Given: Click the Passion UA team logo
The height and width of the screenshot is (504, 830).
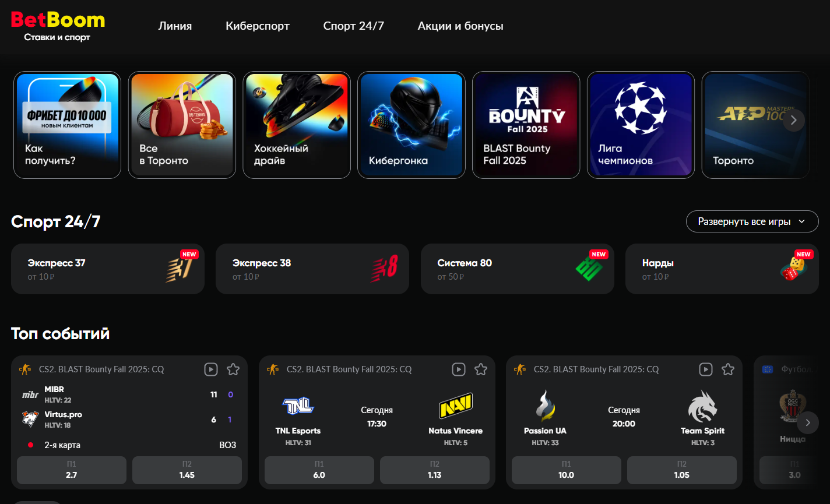Looking at the screenshot, I should [545, 406].
